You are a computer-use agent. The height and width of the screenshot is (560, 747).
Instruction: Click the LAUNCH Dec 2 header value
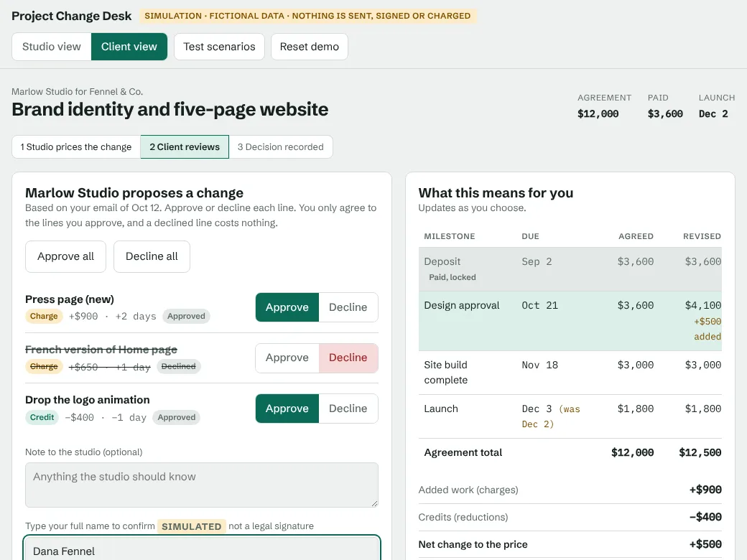[713, 114]
